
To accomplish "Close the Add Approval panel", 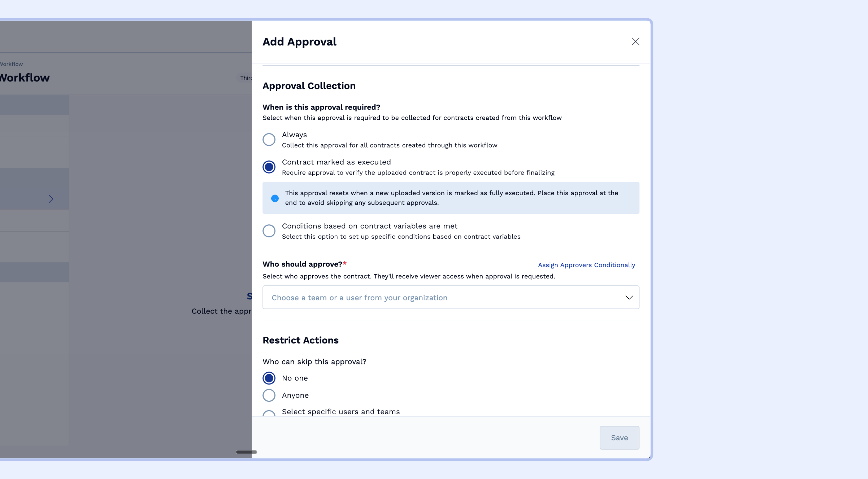I will (635, 42).
